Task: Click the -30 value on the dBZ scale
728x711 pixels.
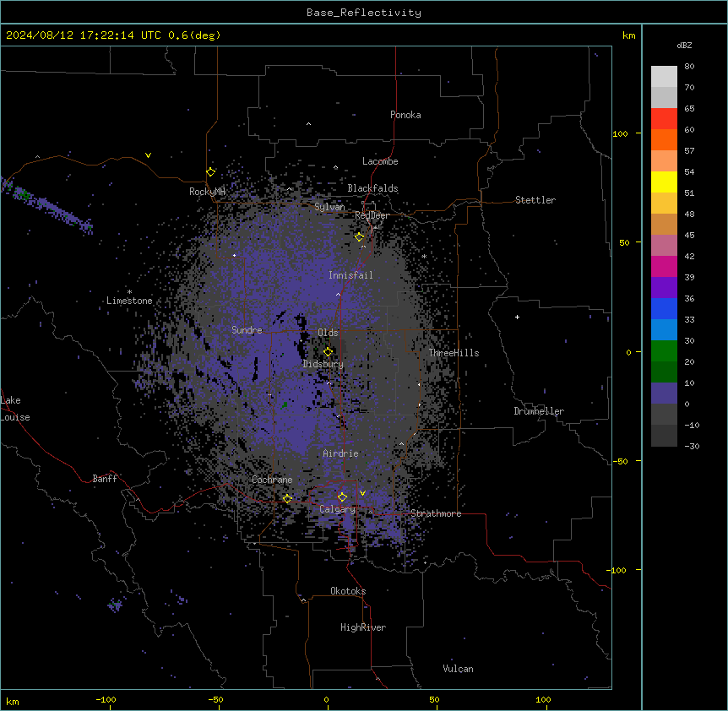Action: pos(692,446)
